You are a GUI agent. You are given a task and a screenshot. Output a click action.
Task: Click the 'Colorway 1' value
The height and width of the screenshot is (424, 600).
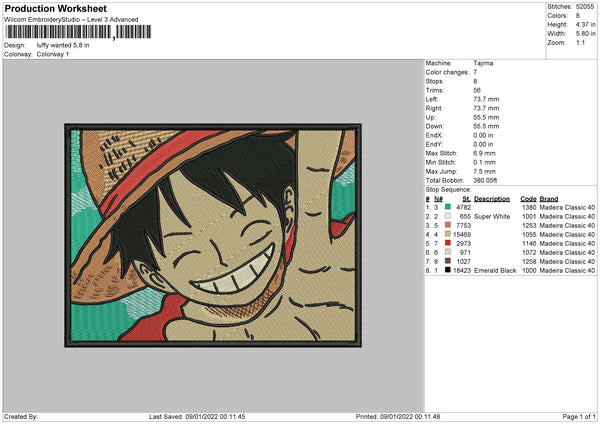tap(53, 54)
